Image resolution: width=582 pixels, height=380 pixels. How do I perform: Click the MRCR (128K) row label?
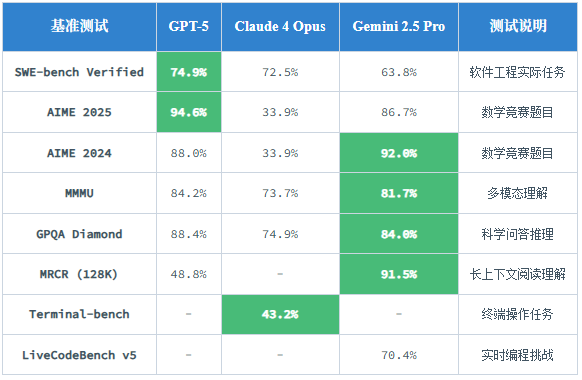[x=79, y=274]
